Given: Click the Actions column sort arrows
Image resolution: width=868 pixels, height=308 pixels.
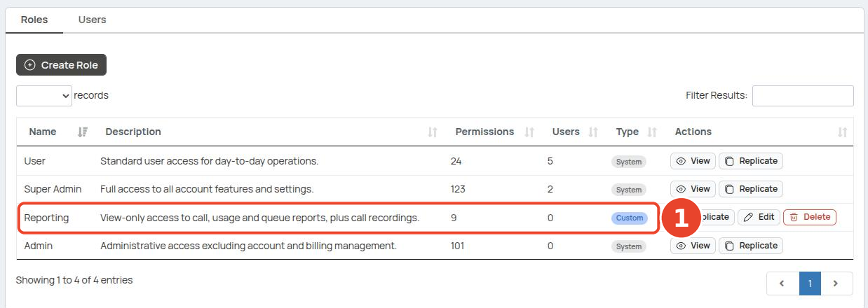Looking at the screenshot, I should coord(843,132).
